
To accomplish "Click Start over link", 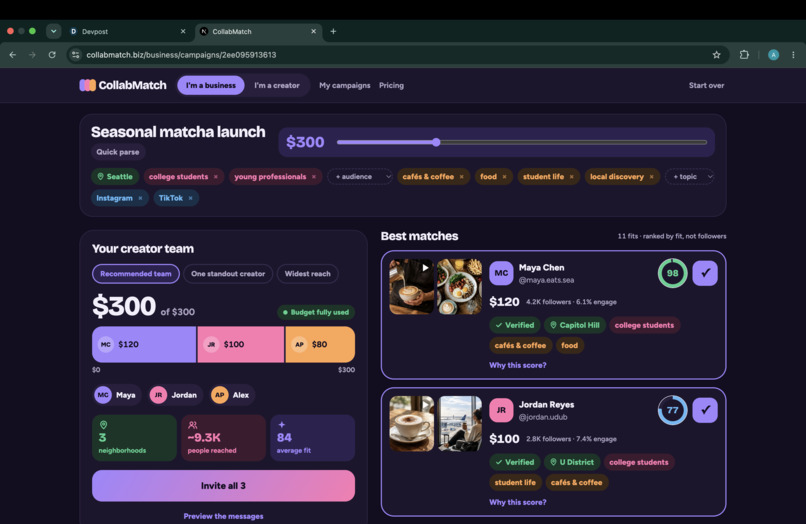I will [x=706, y=85].
